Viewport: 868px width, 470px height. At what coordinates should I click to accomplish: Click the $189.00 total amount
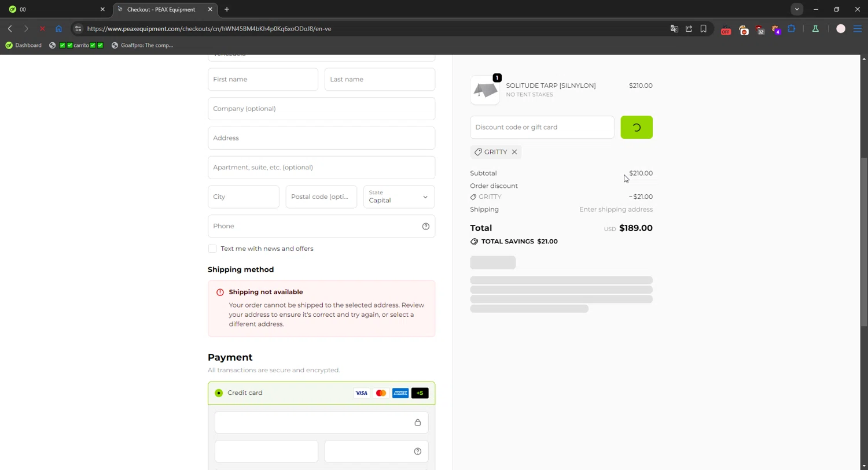coord(636,228)
